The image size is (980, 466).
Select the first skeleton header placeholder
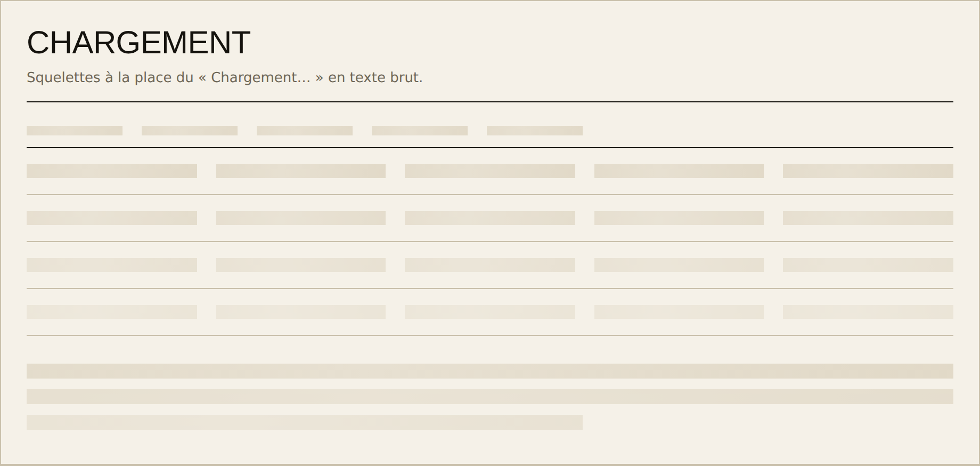click(75, 131)
